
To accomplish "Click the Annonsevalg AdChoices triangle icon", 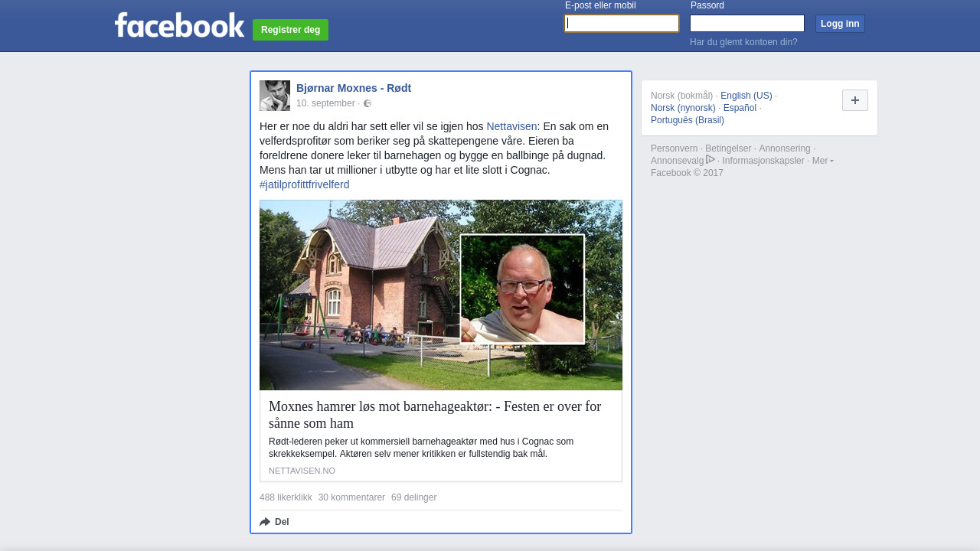I will [x=710, y=160].
